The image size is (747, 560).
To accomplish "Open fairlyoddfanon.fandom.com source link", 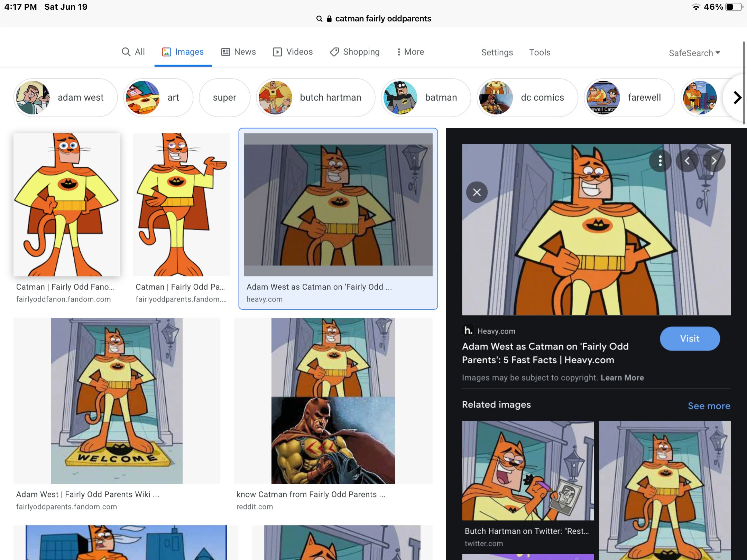I will pyautogui.click(x=63, y=299).
